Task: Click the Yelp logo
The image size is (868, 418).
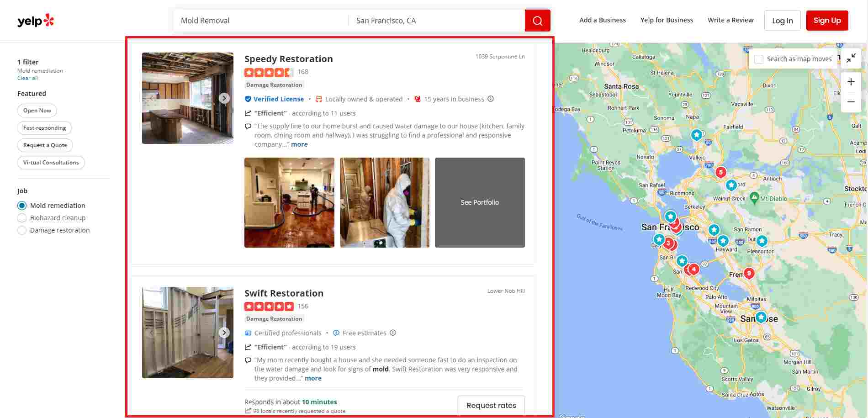Action: click(35, 20)
